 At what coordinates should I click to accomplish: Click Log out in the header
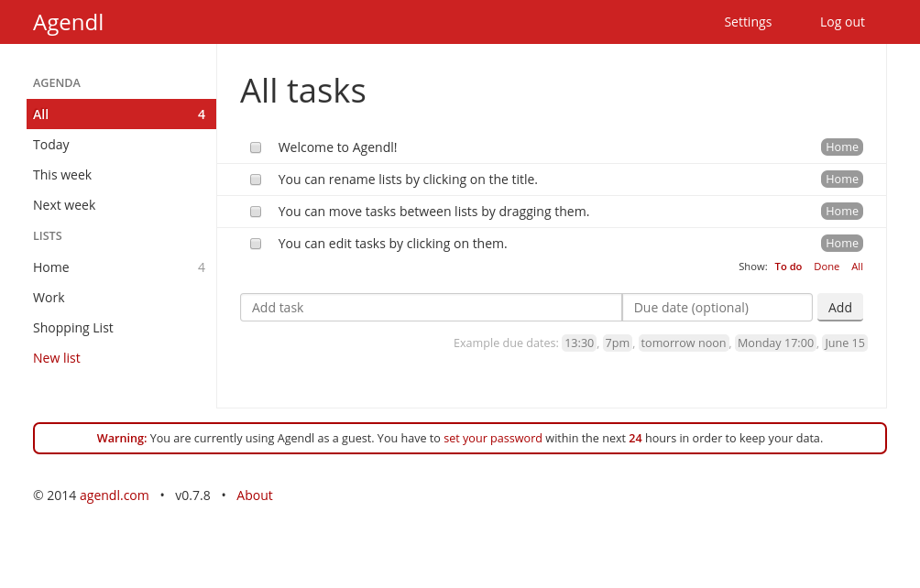[x=842, y=22]
